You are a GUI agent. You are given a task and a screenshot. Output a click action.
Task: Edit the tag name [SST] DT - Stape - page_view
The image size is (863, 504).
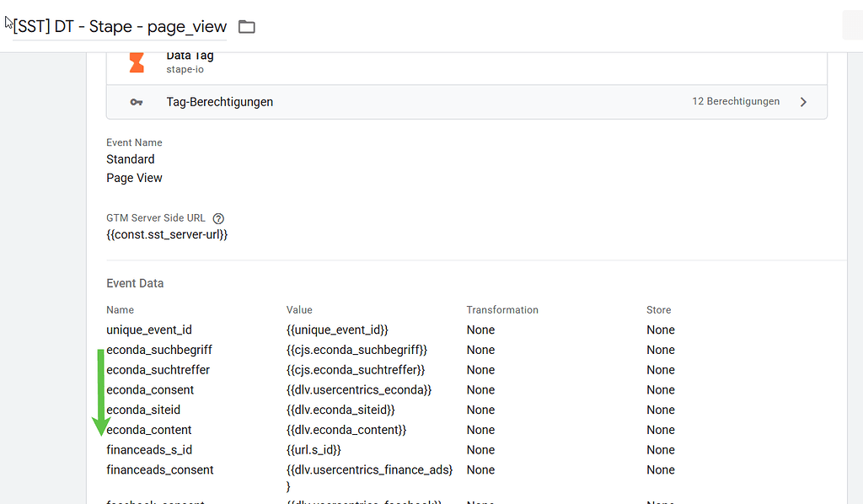click(119, 26)
